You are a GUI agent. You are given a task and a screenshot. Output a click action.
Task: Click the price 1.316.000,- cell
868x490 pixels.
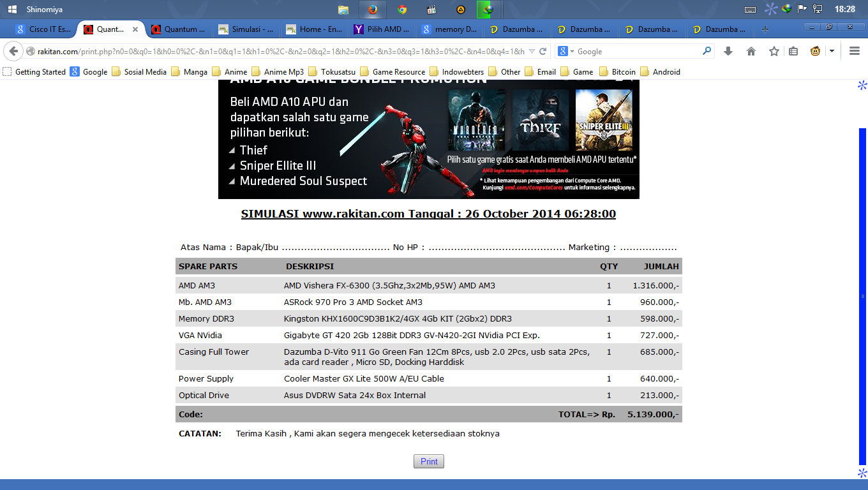[x=655, y=285]
